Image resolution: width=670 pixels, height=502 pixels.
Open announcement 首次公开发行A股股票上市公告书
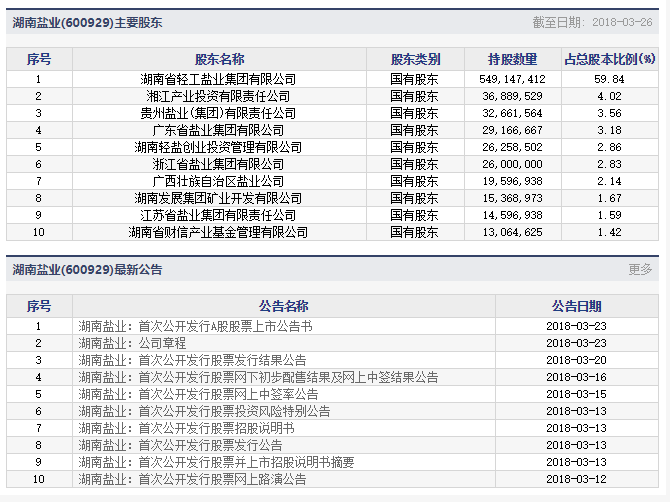tap(195, 326)
